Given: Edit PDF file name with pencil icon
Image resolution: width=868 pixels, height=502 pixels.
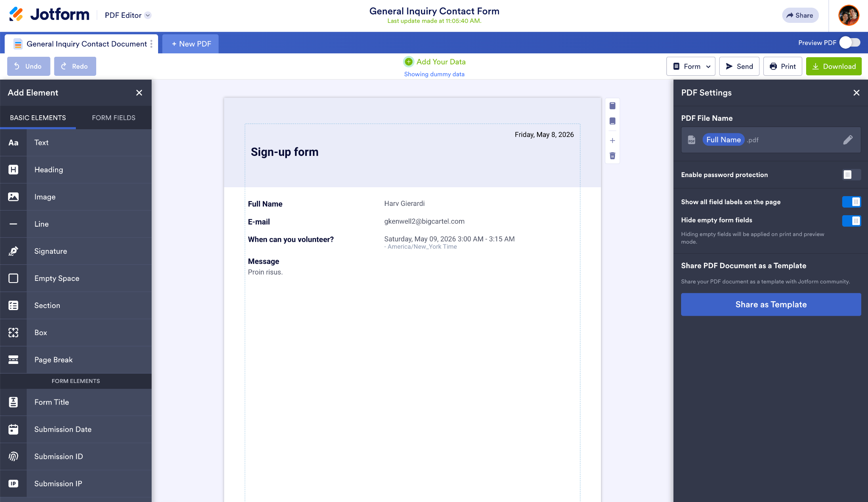Looking at the screenshot, I should click(848, 140).
